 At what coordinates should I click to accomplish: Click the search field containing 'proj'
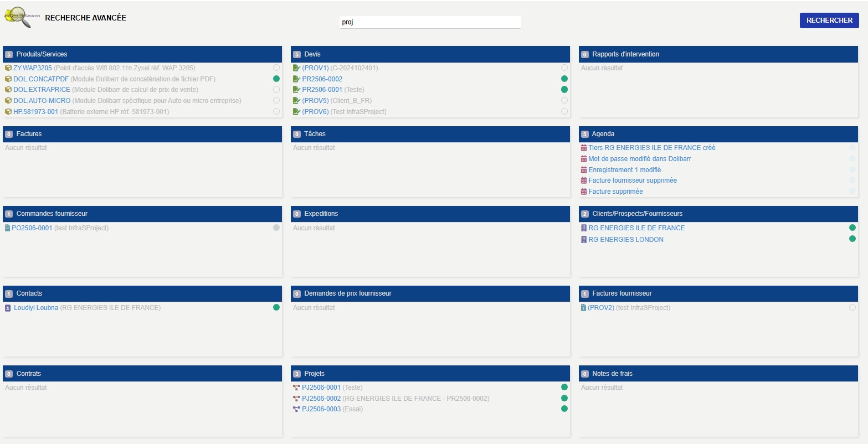tap(430, 22)
